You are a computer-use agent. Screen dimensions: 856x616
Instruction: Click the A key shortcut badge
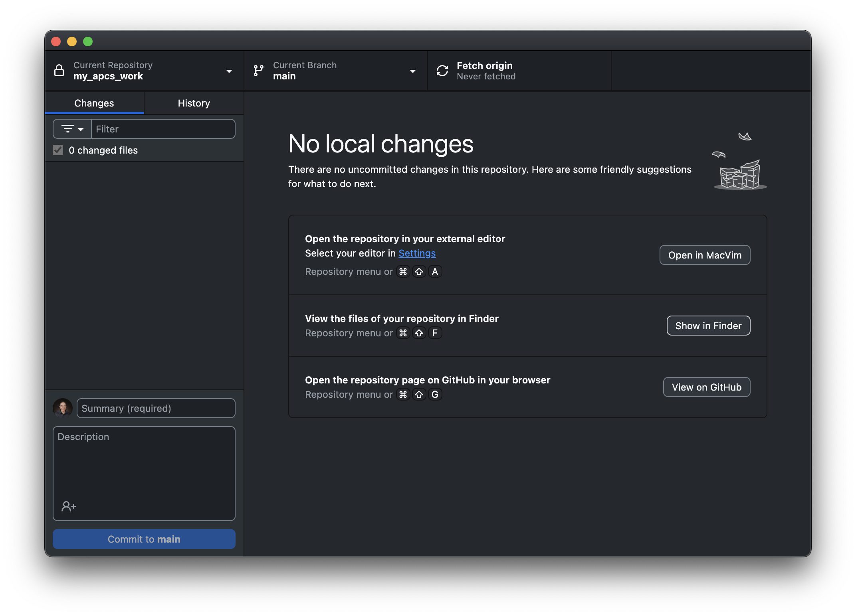click(435, 271)
